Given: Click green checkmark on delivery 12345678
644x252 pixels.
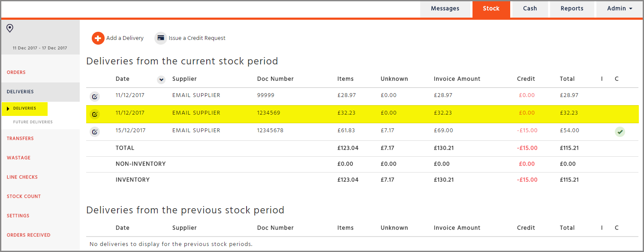Looking at the screenshot, I should 620,132.
